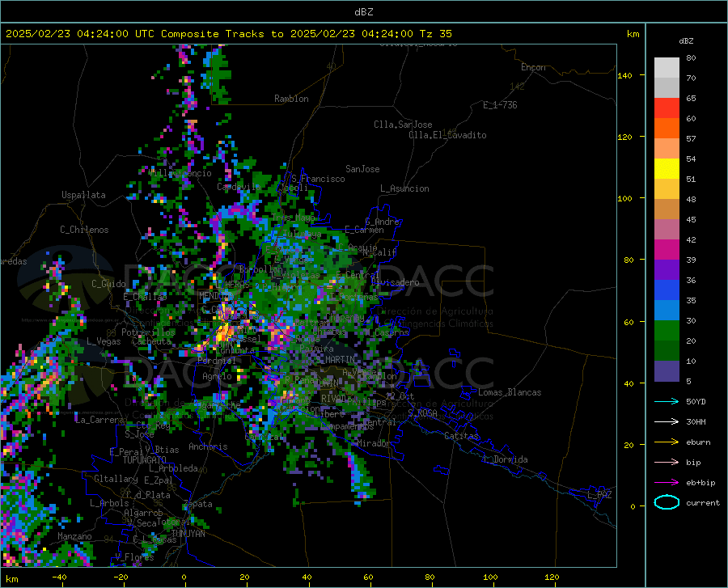Viewport: 728px width, 588px height.
Task: Click the Uspallata town label
Action: [x=83, y=195]
